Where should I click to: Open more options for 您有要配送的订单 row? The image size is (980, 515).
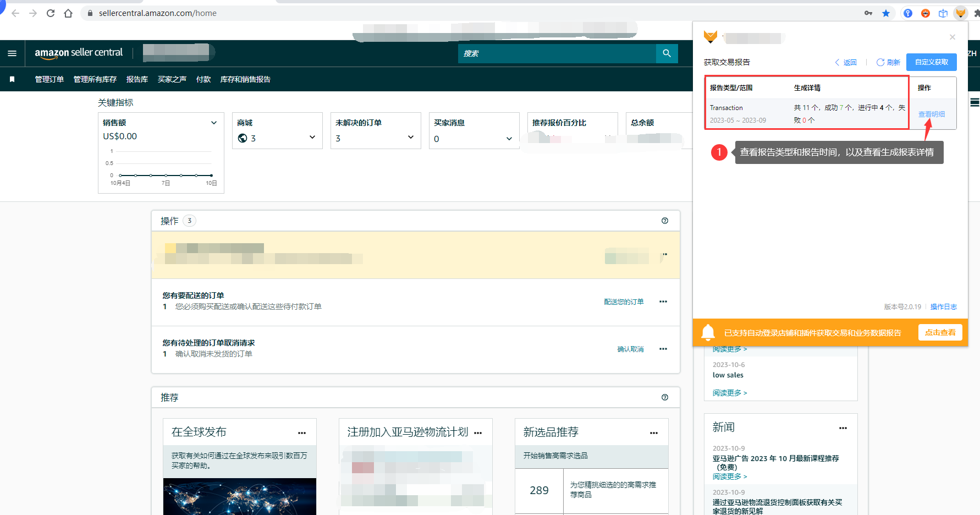click(x=663, y=302)
